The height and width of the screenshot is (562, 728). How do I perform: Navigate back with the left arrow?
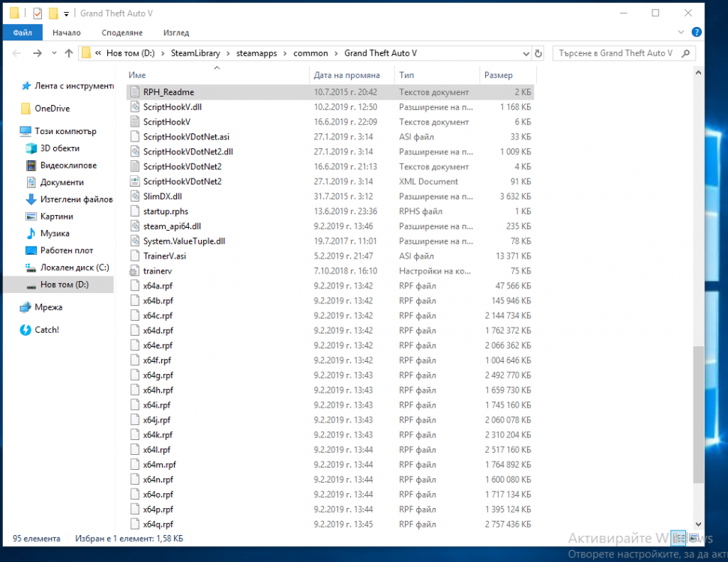coord(16,54)
